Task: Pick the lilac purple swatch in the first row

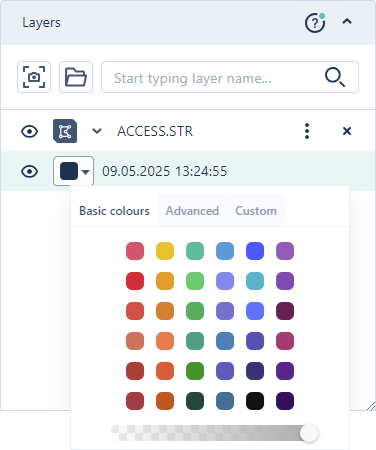Action: click(285, 251)
